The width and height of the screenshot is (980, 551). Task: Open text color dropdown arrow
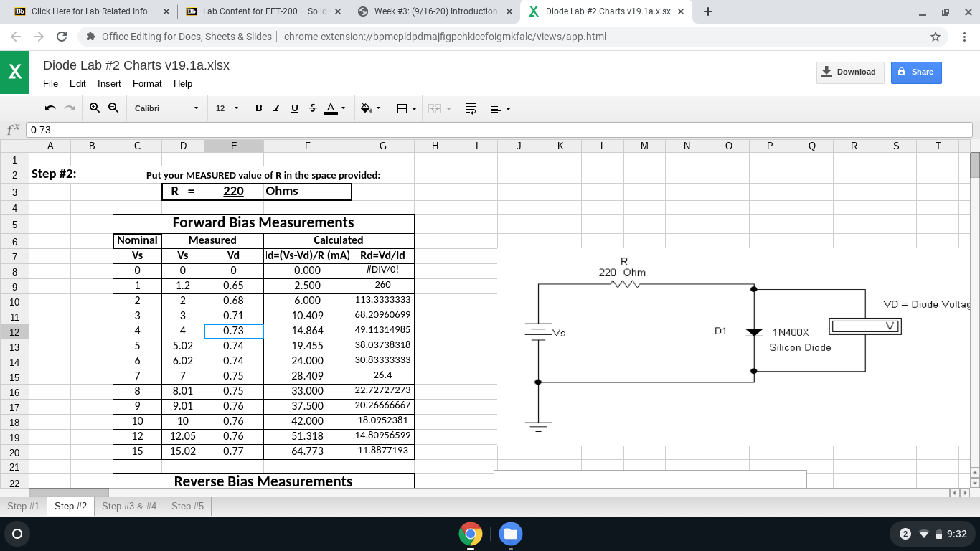[x=343, y=108]
